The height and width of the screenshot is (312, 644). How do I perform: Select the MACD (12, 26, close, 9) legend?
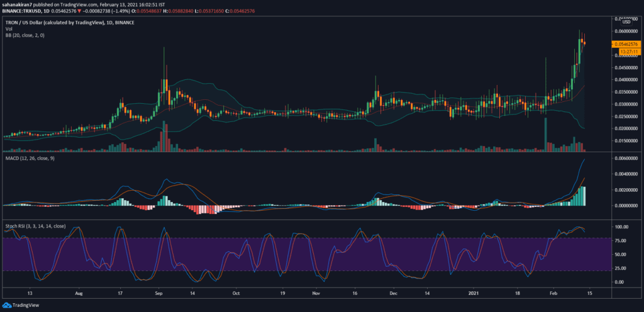[x=31, y=165]
